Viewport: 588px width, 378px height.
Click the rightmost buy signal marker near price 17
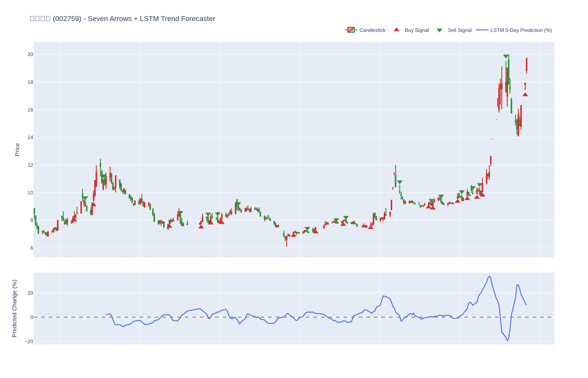[525, 94]
